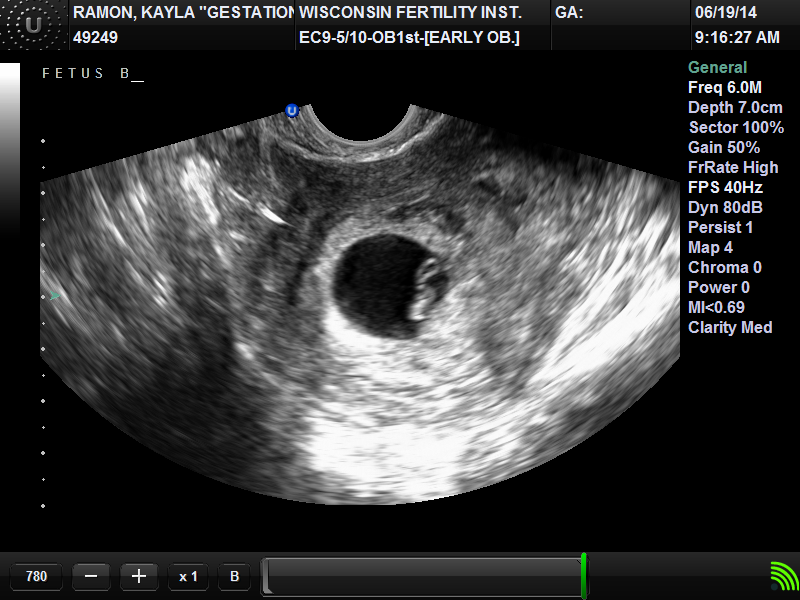Click the FrRate High setting

coord(733,167)
